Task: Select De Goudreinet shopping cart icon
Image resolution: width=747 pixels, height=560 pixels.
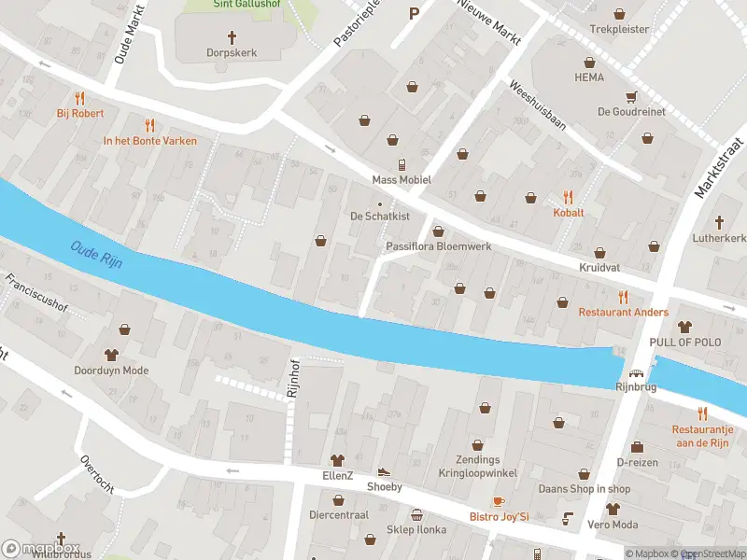Action: pyautogui.click(x=632, y=97)
